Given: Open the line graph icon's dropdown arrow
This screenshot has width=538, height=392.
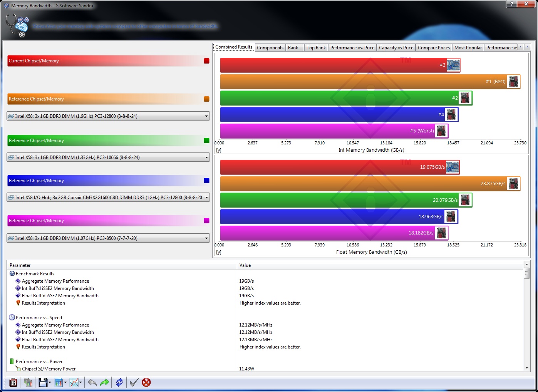Looking at the screenshot, I should pos(81,383).
